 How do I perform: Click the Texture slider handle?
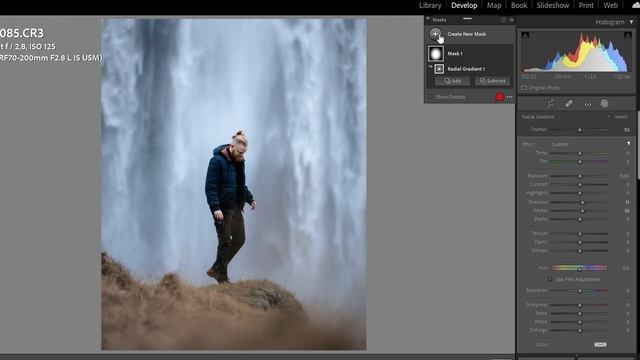coord(580,233)
